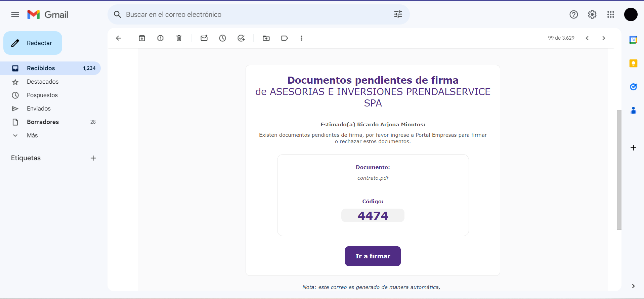The height and width of the screenshot is (299, 644).
Task: Go back to the inbox list
Action: (x=118, y=38)
